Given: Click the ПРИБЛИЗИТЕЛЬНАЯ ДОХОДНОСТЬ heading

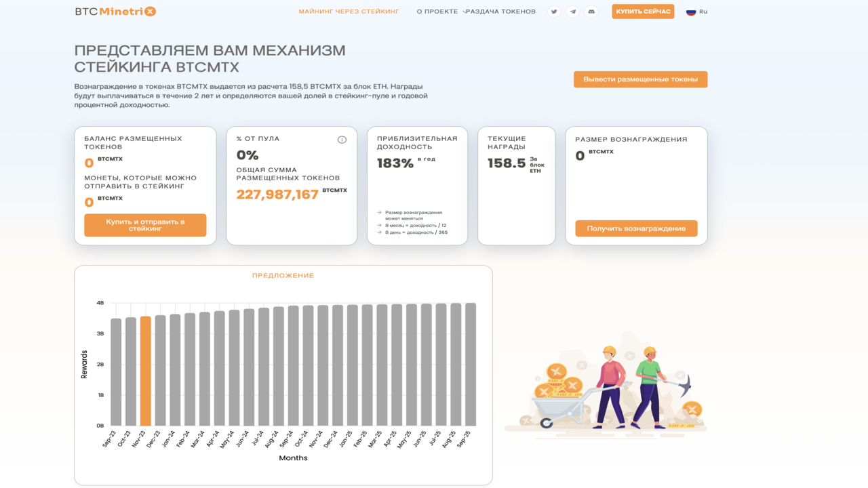Looking at the screenshot, I should 417,143.
